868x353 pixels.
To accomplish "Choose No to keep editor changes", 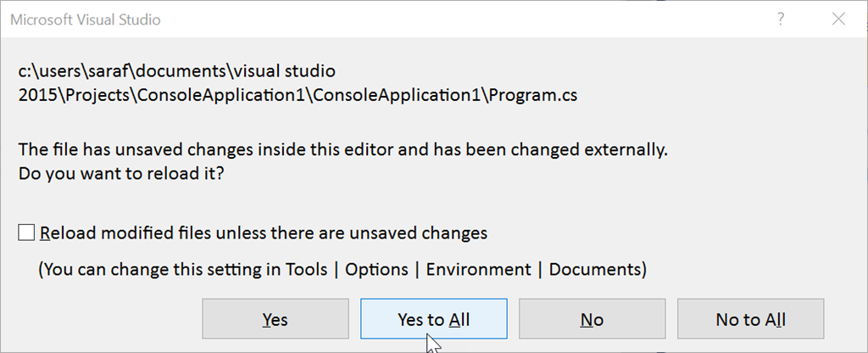I will [x=592, y=319].
